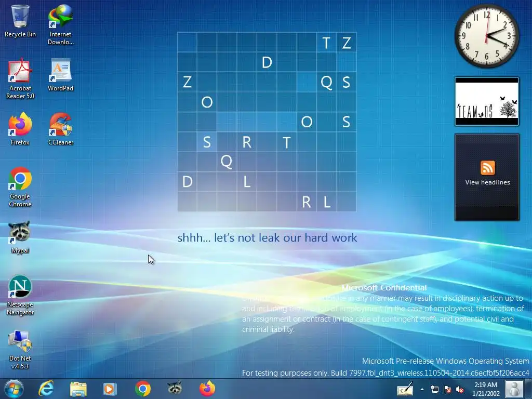Click the top-right Z grid tile
This screenshot has width=532, height=399.
(347, 43)
